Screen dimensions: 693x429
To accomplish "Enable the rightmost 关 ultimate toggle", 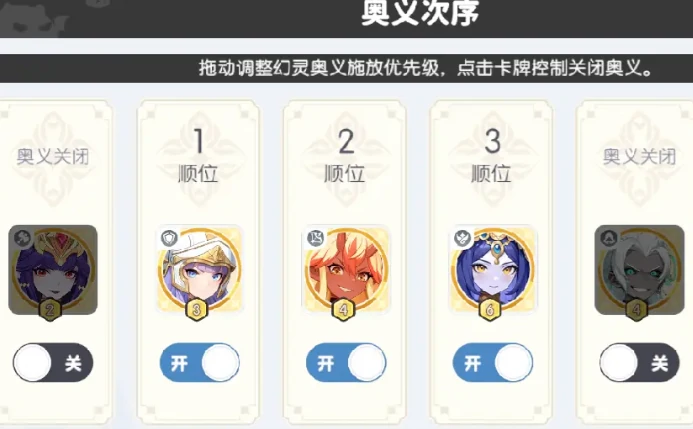I will [x=640, y=363].
